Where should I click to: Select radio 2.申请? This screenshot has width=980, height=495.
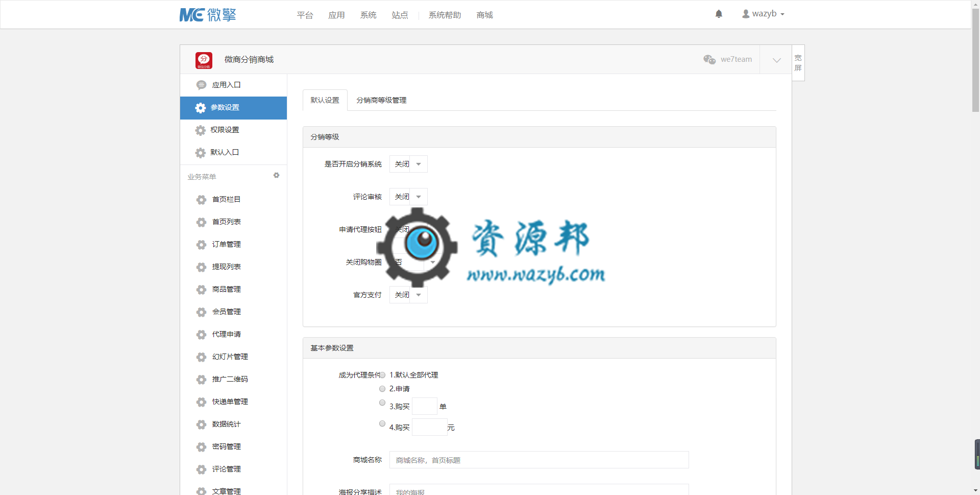382,389
